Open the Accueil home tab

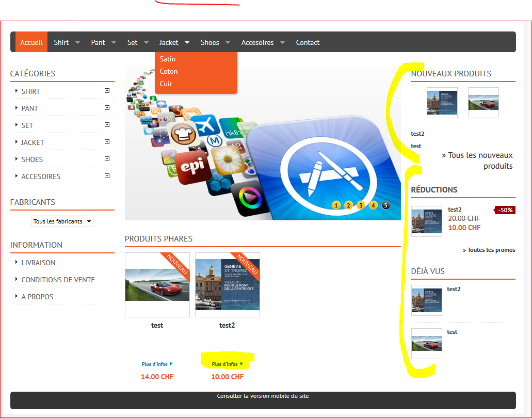click(x=31, y=42)
